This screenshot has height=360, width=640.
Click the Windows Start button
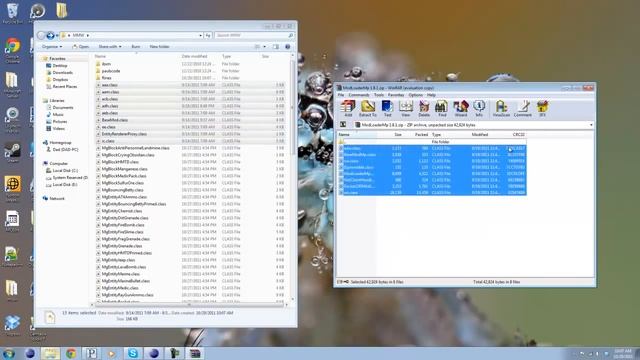coord(9,353)
